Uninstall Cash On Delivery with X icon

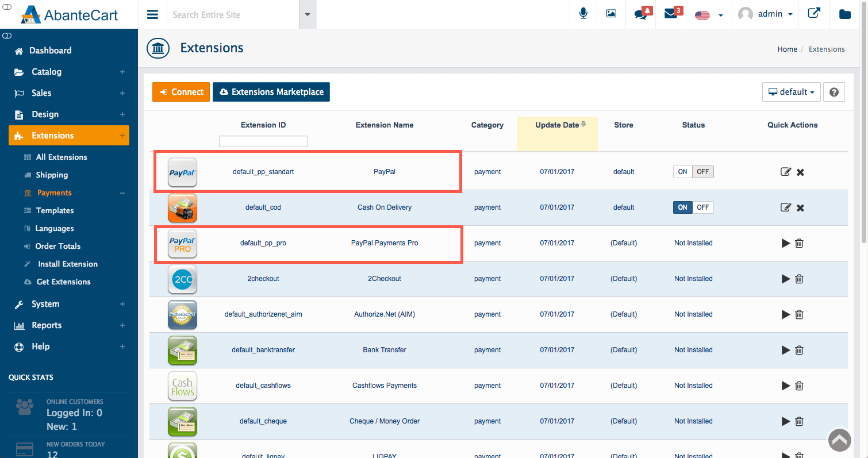click(800, 208)
